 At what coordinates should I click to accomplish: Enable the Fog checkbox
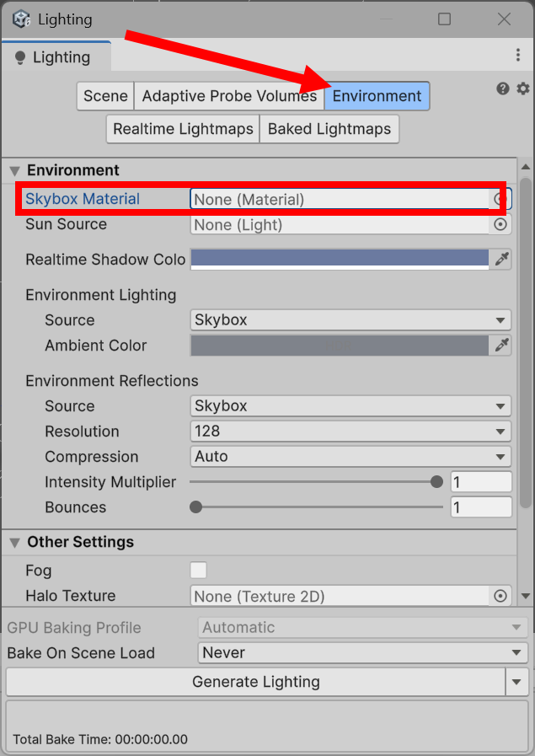coord(198,570)
